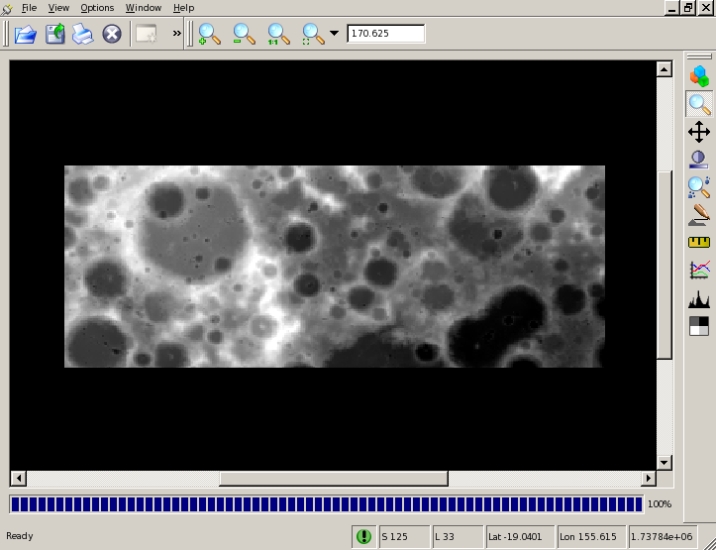Select the Measure ruler tool

[x=699, y=242]
